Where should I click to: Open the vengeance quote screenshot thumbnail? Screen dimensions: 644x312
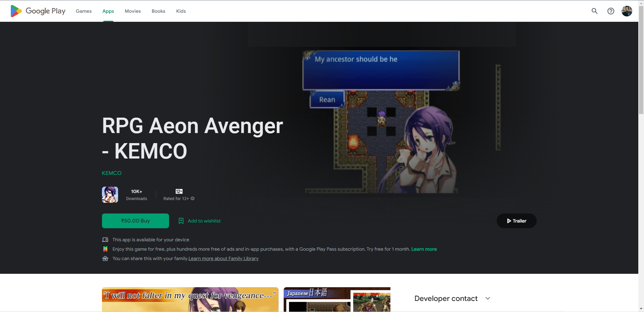click(190, 299)
